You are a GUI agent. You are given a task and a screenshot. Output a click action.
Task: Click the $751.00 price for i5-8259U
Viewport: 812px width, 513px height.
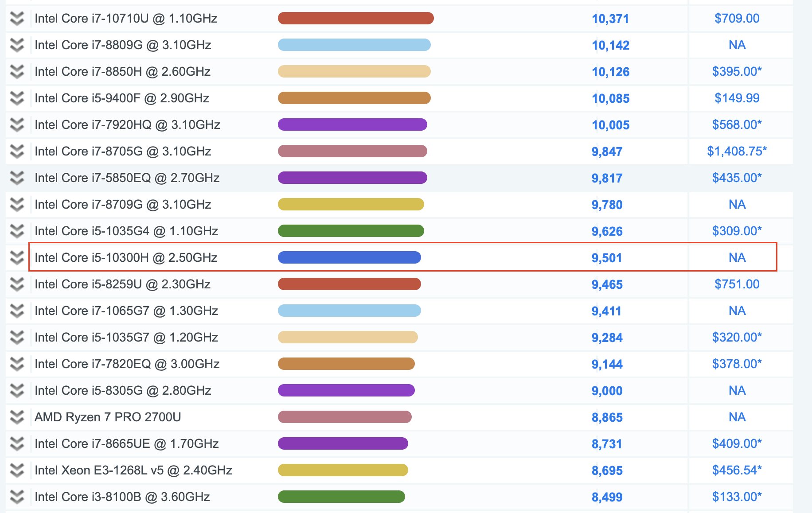tap(737, 284)
